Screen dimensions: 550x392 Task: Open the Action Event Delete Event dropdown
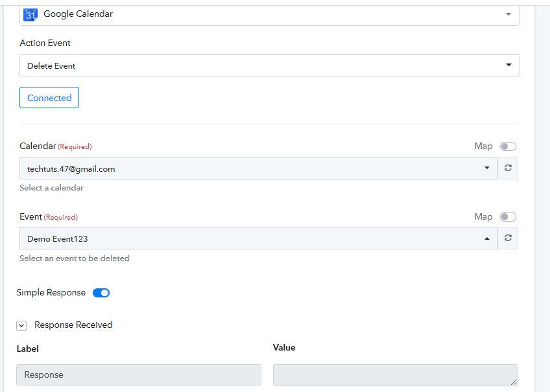tap(269, 65)
